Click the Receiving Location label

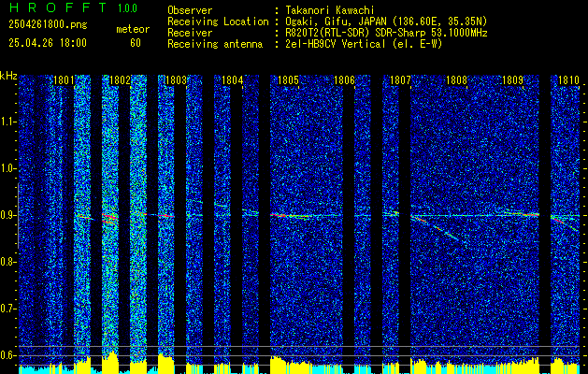coord(218,22)
